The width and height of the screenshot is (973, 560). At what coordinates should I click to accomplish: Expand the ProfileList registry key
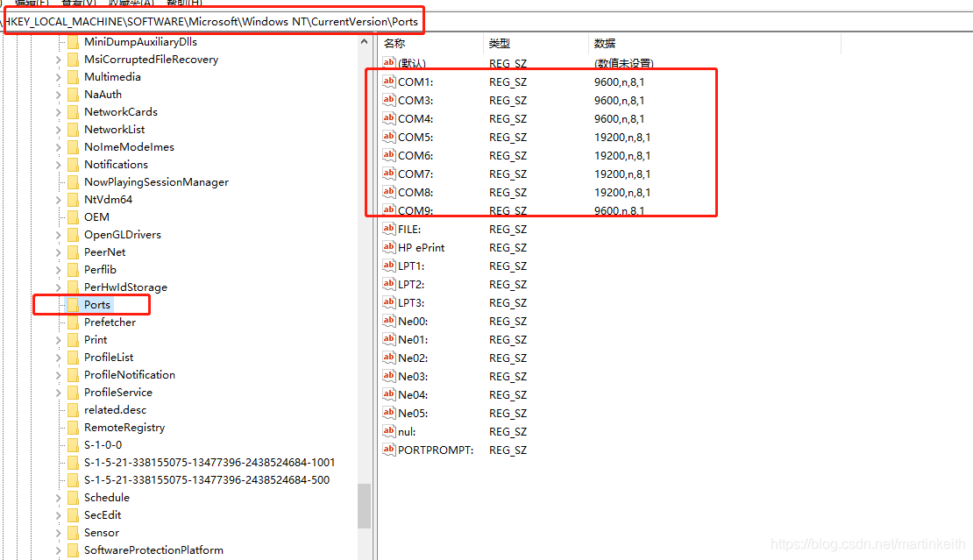(x=59, y=358)
